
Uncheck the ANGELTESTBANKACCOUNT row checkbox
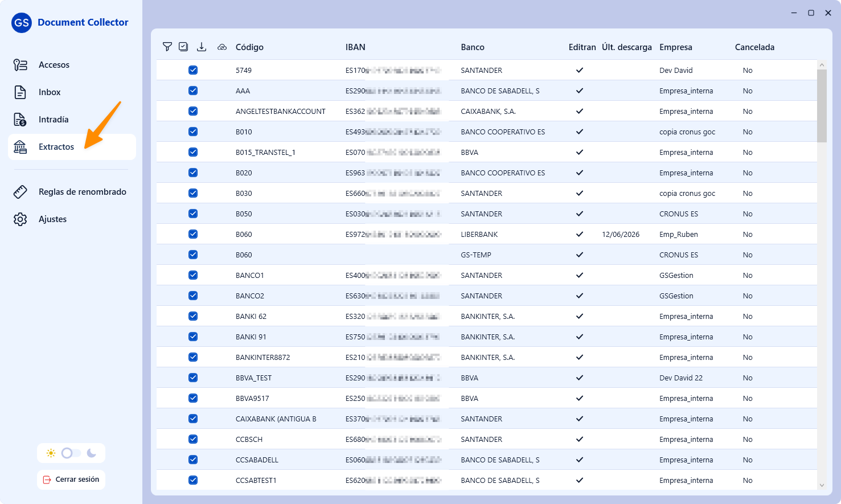(193, 111)
